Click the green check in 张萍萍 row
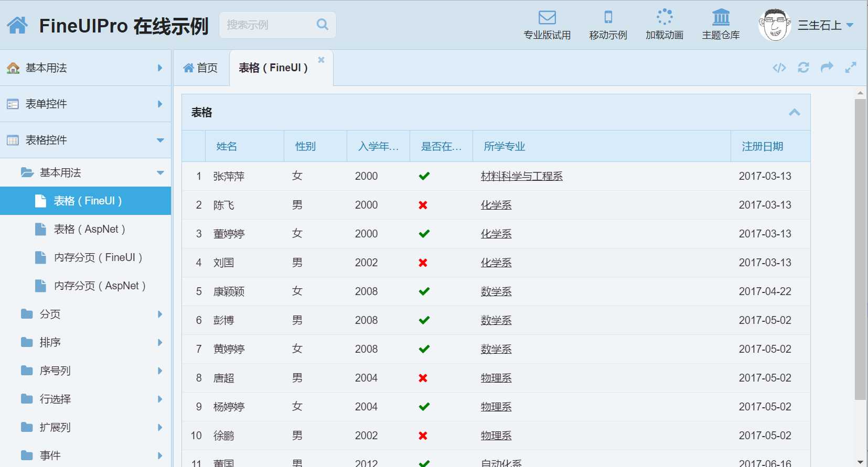 coord(424,176)
